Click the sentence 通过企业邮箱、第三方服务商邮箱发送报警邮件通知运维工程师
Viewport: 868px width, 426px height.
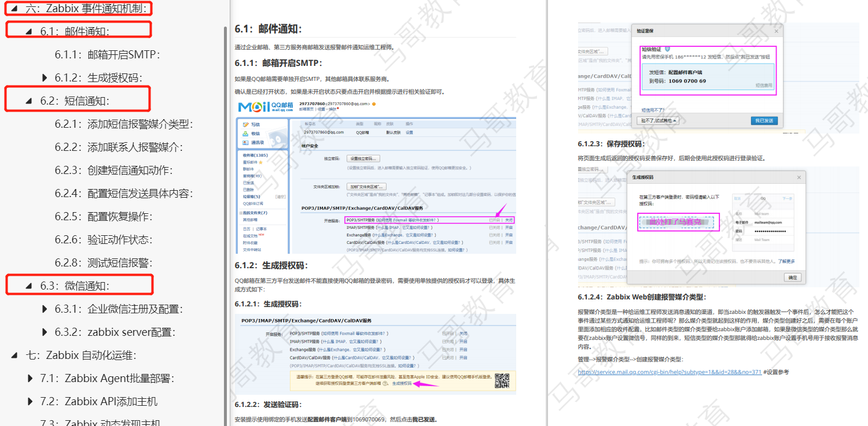pyautogui.click(x=314, y=47)
